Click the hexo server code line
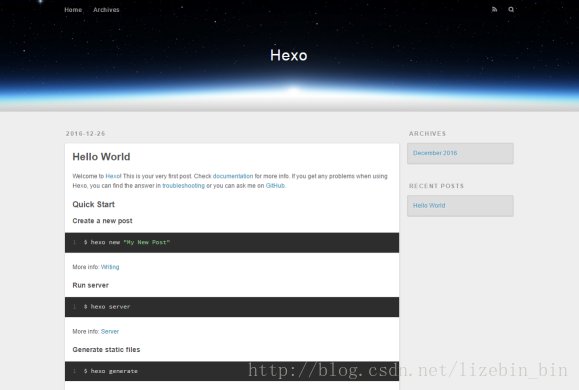The height and width of the screenshot is (390, 579). [x=107, y=307]
